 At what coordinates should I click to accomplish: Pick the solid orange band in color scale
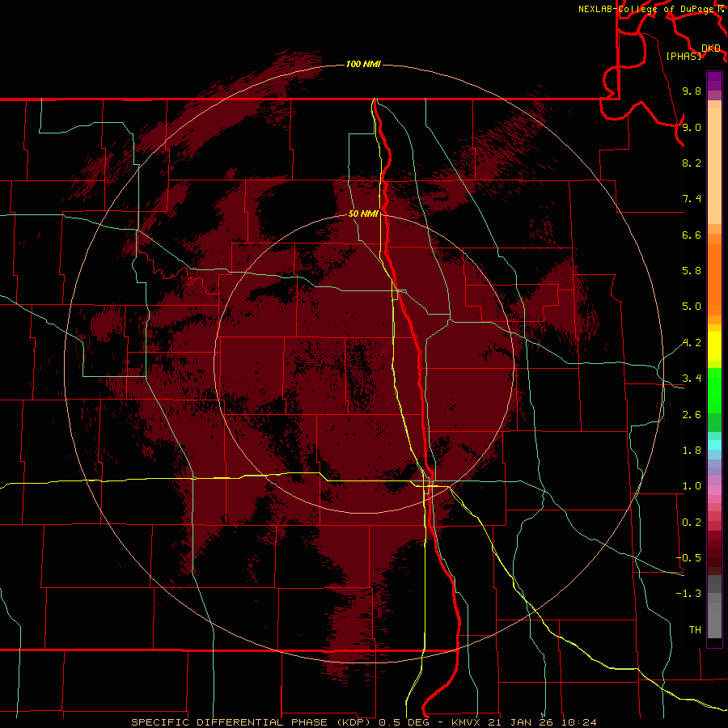coord(714,279)
